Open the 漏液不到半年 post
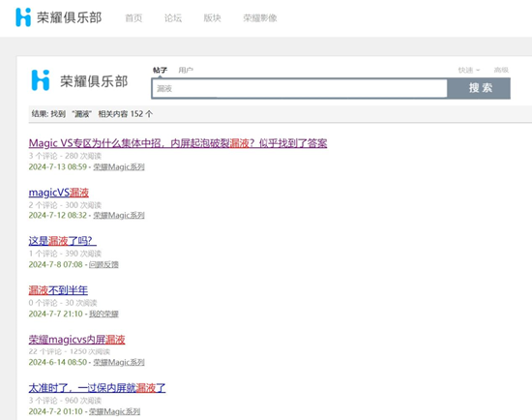This screenshot has width=532, height=420. point(58,290)
